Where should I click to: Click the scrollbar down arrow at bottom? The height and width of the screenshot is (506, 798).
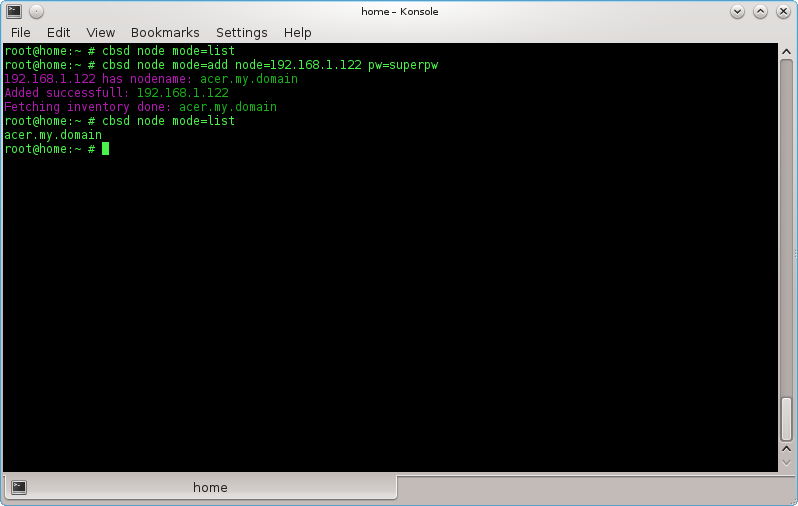(786, 463)
